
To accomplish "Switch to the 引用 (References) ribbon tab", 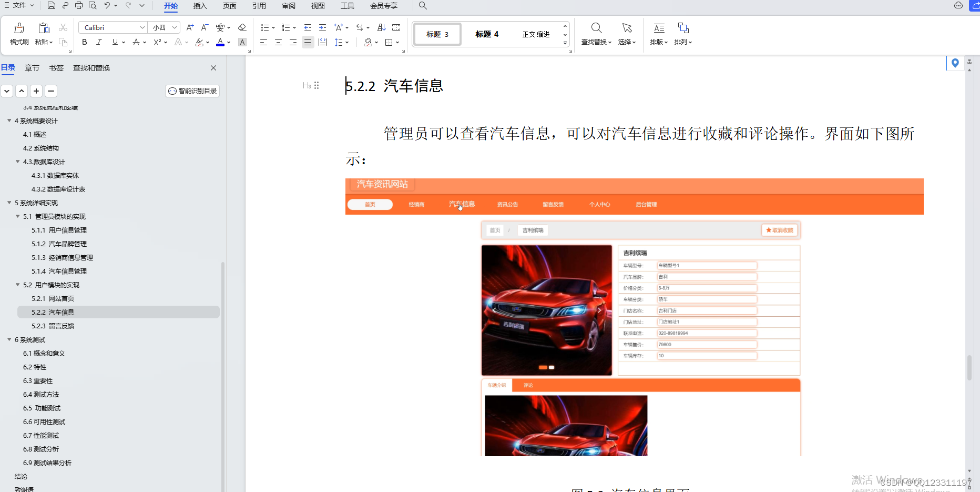I will [259, 6].
